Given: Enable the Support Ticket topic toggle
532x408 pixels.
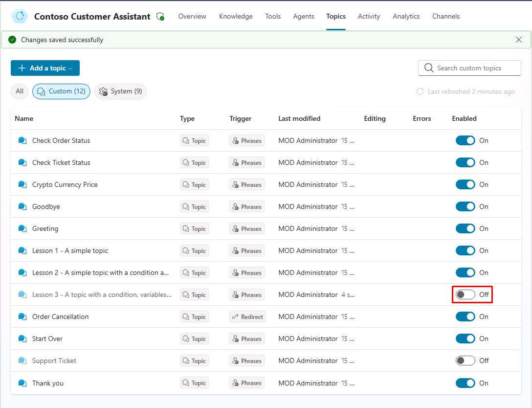Looking at the screenshot, I should pyautogui.click(x=465, y=361).
